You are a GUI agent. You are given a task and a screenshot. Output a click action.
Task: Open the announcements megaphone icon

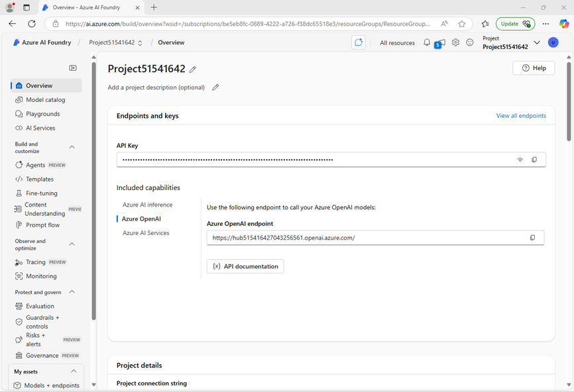440,43
